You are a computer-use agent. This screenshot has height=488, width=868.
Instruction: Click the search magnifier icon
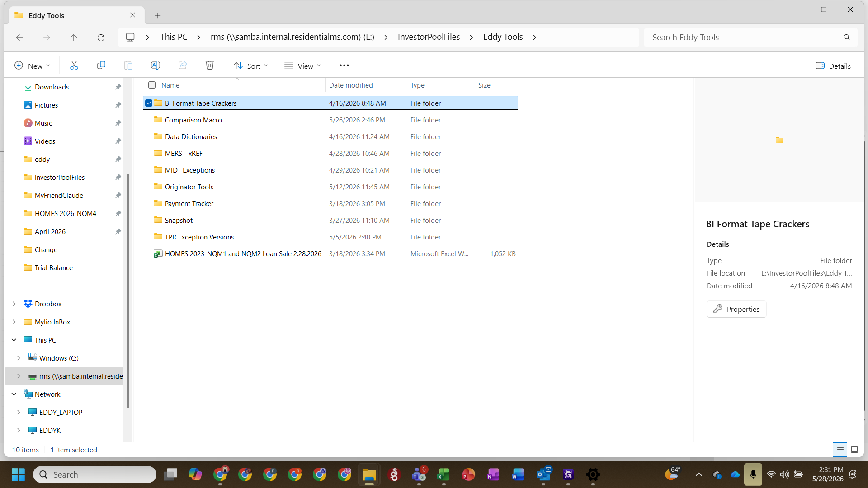(847, 38)
